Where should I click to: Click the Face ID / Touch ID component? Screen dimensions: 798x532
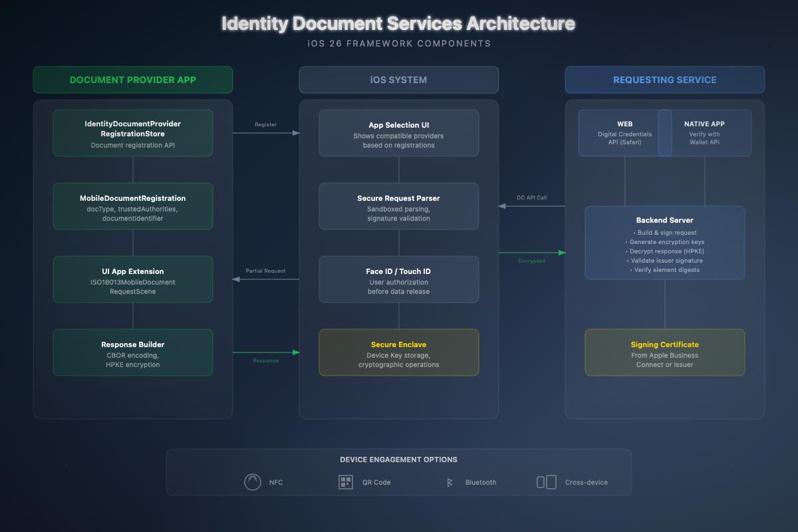(x=398, y=279)
